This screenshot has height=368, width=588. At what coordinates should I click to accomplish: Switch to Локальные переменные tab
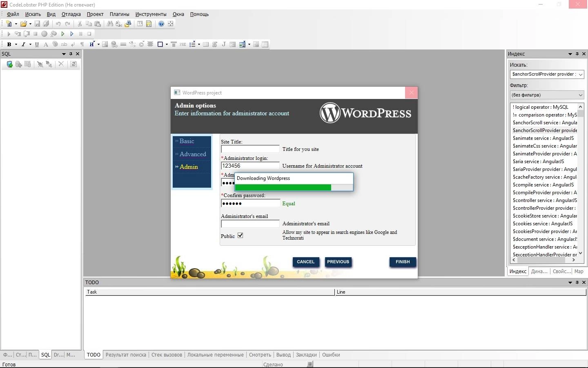tap(216, 355)
